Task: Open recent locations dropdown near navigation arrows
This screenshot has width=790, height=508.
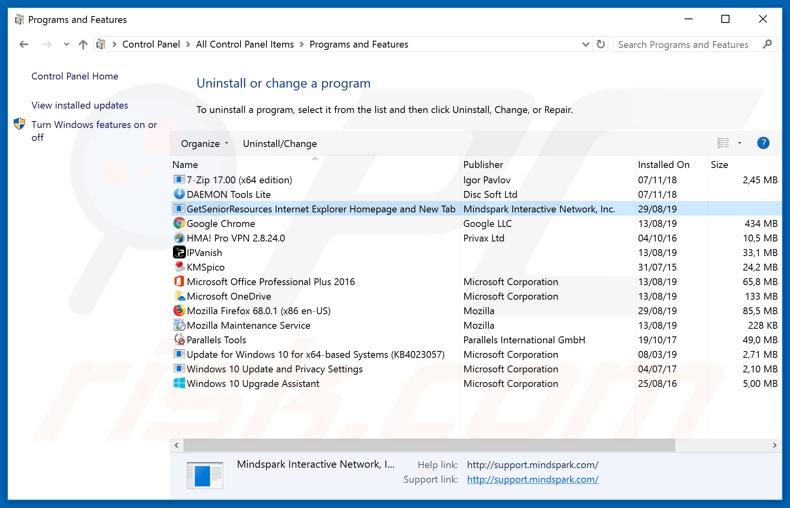Action: 66,44
